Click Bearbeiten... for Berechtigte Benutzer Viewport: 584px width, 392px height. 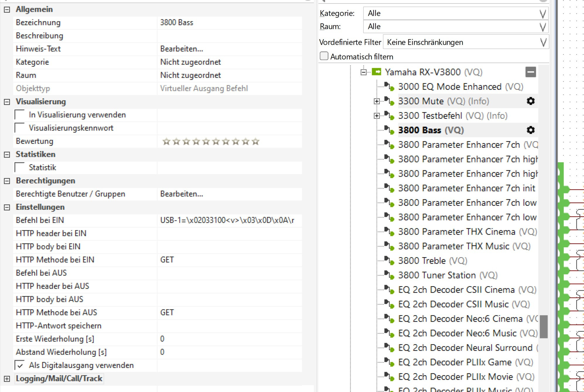click(182, 194)
